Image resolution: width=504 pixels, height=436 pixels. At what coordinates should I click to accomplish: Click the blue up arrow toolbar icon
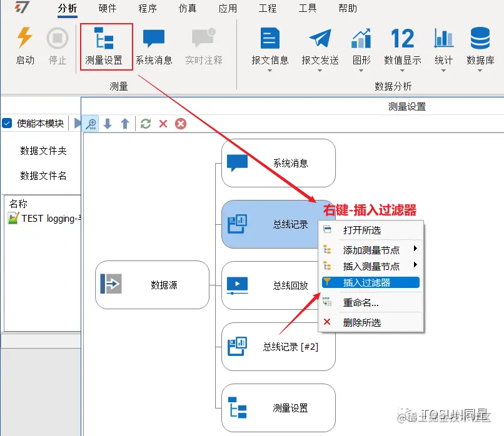[125, 124]
